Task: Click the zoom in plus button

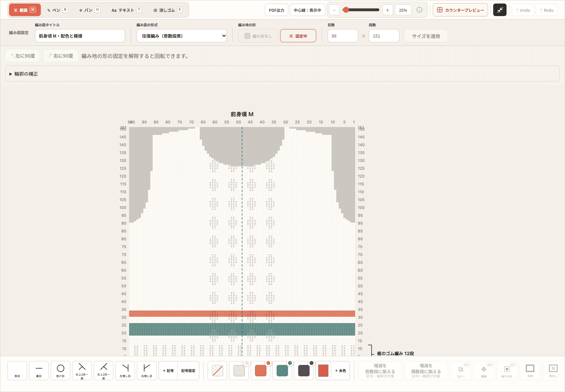Action: pyautogui.click(x=387, y=10)
